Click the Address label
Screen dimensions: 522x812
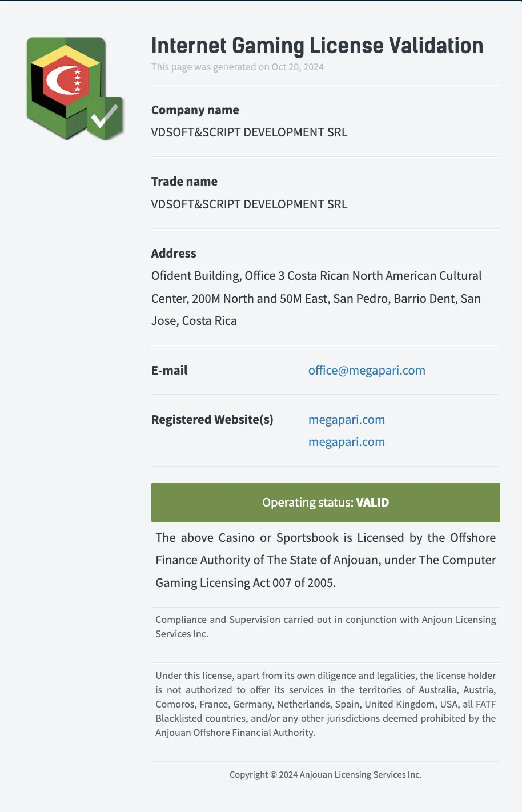coord(174,254)
